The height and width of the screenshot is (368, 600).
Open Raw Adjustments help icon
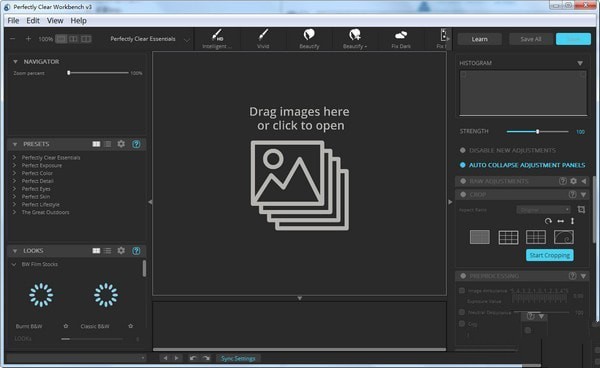tap(562, 181)
